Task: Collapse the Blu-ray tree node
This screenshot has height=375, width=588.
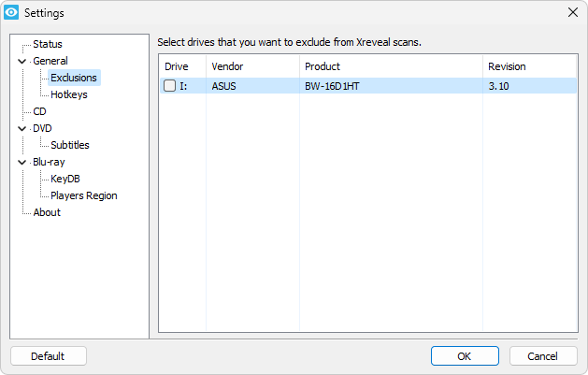Action: [22, 163]
